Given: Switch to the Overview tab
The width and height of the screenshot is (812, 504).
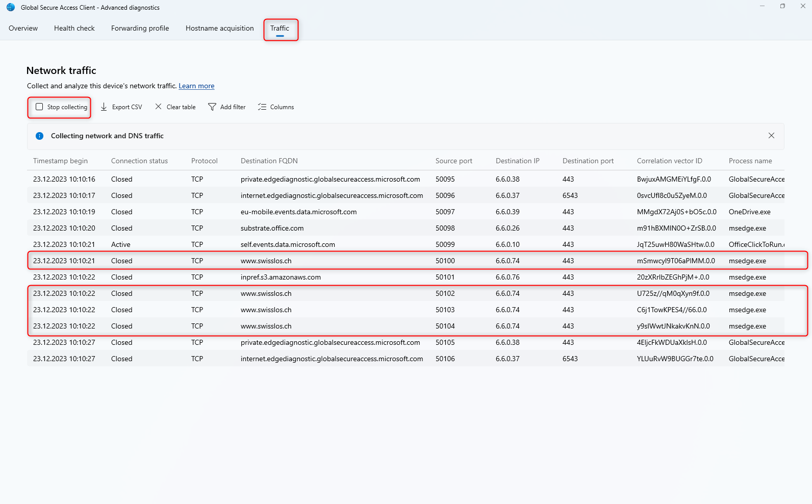Looking at the screenshot, I should 23,29.
